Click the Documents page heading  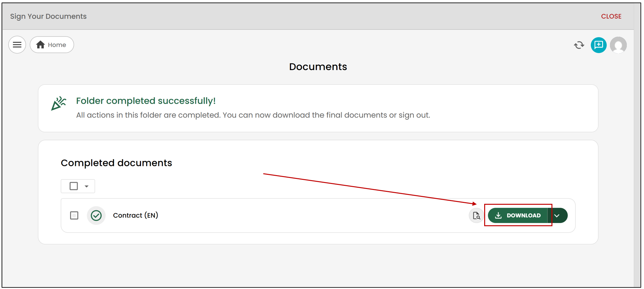click(x=318, y=67)
